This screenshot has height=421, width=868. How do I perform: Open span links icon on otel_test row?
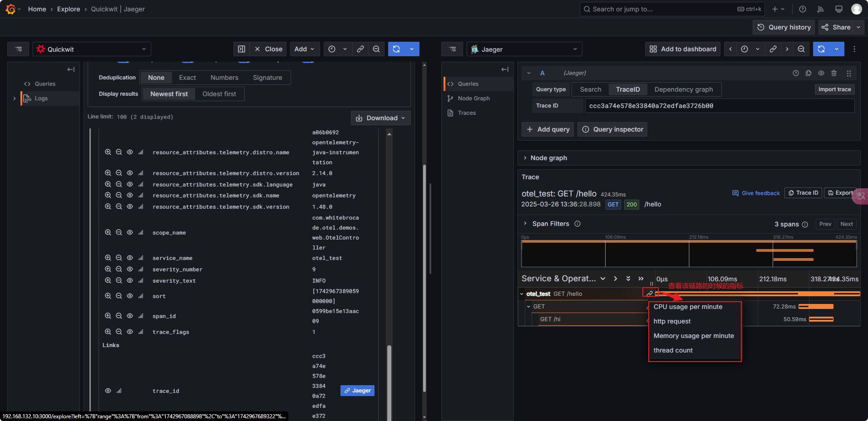pos(650,294)
